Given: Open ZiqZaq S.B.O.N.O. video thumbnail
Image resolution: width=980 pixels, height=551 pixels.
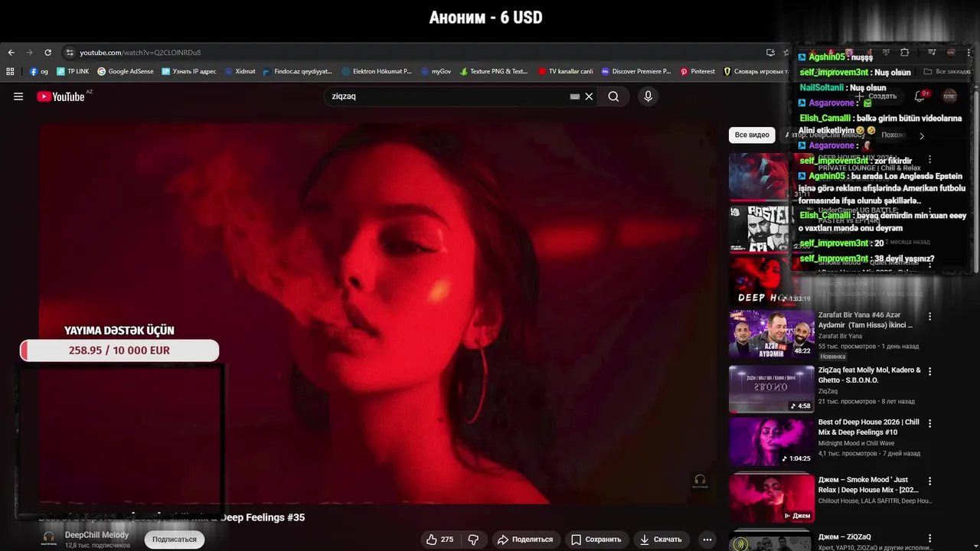Looking at the screenshot, I should tap(771, 389).
